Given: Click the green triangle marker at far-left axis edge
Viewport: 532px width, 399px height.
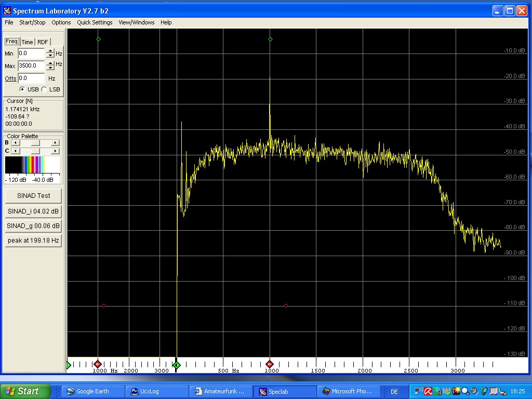Looking at the screenshot, I should [x=69, y=366].
